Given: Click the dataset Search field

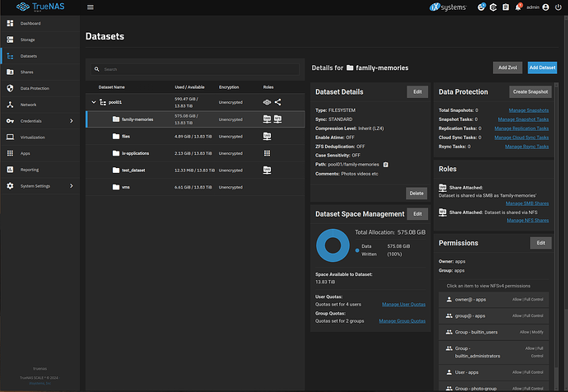Looking at the screenshot, I should [x=195, y=69].
